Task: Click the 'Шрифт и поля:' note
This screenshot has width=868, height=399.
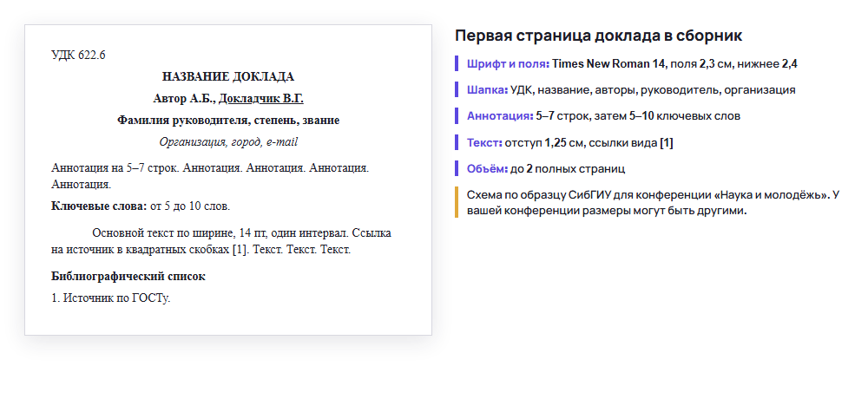Action: pos(627,63)
